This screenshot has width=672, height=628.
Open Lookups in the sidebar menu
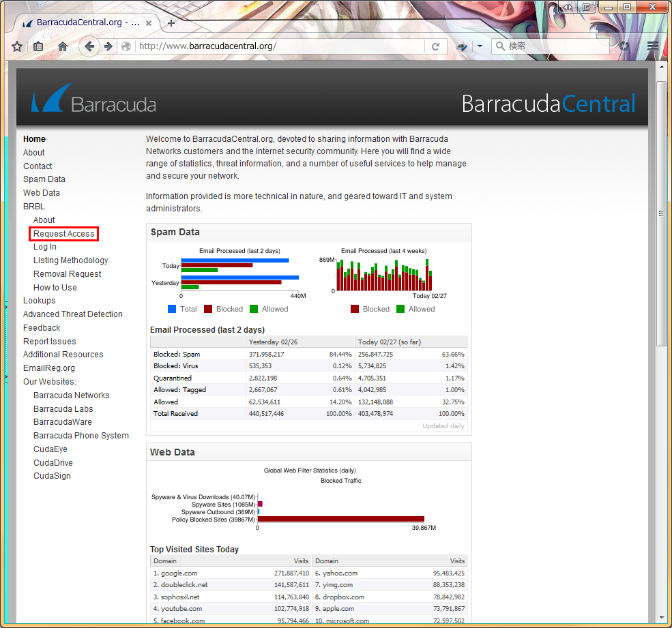(40, 301)
